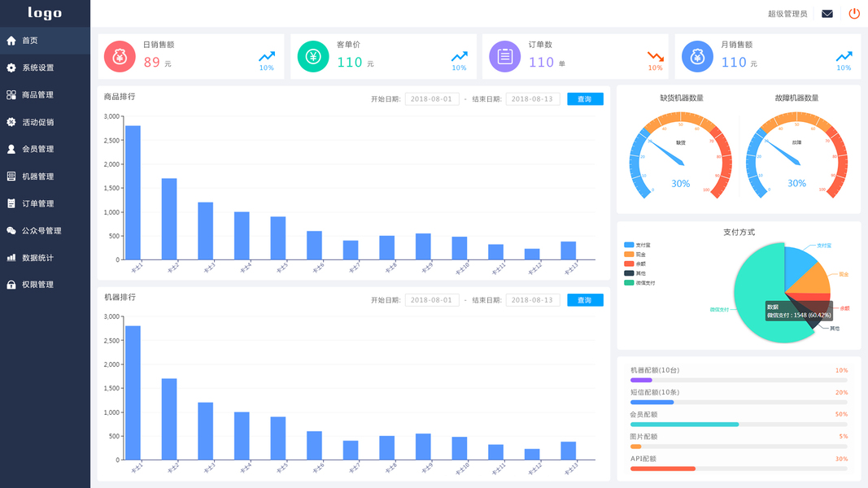Click 查询 button in 商品排行 panel
The image size is (868, 488).
pyautogui.click(x=585, y=99)
